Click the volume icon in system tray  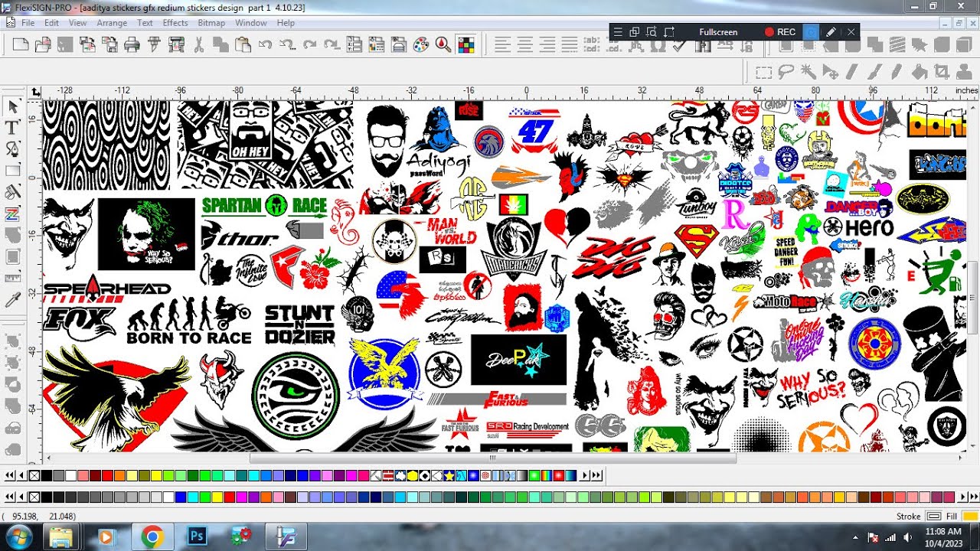point(906,537)
